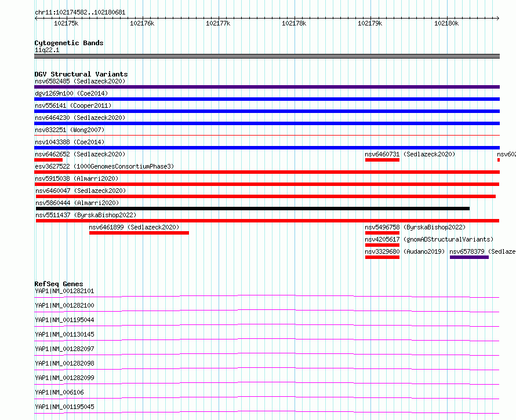Open YAP1|NM_001130145 transcript

tap(64, 334)
